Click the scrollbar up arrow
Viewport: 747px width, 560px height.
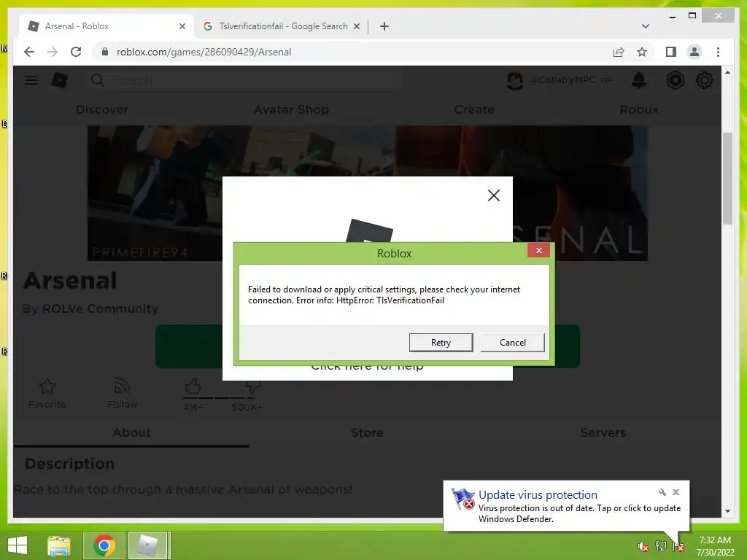point(727,72)
